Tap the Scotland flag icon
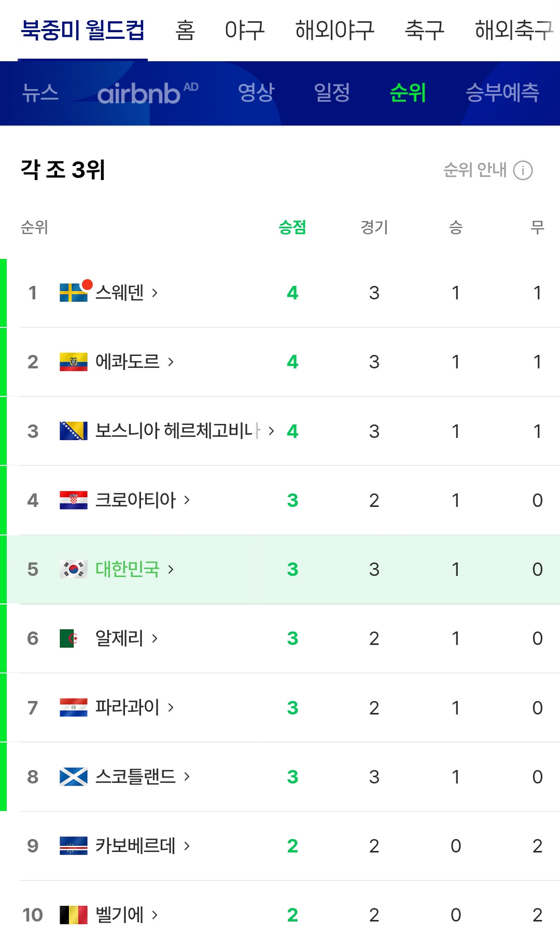 click(73, 777)
